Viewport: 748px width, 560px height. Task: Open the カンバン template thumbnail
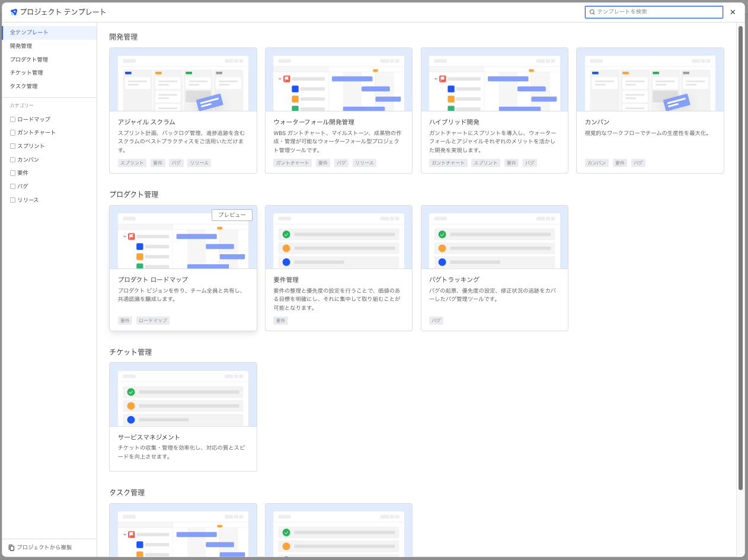pyautogui.click(x=650, y=79)
